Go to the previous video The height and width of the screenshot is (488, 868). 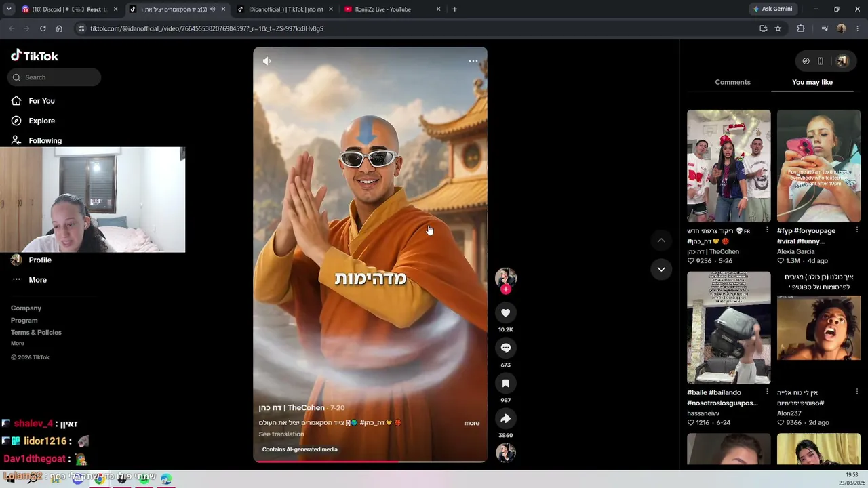tap(661, 241)
